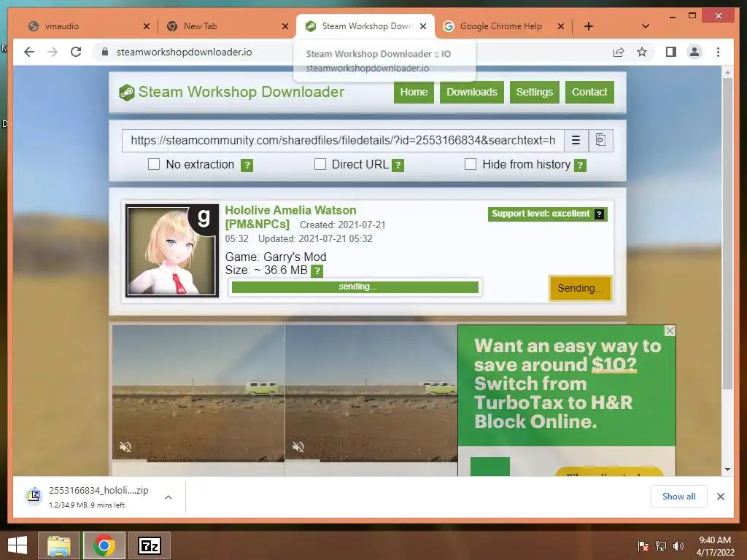The height and width of the screenshot is (560, 747).
Task: Click the padlock site info icon
Action: [105, 52]
